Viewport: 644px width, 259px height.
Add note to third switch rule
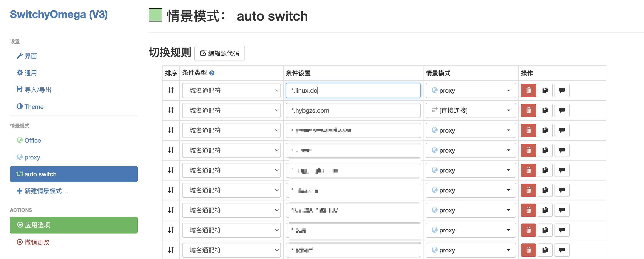click(x=562, y=130)
